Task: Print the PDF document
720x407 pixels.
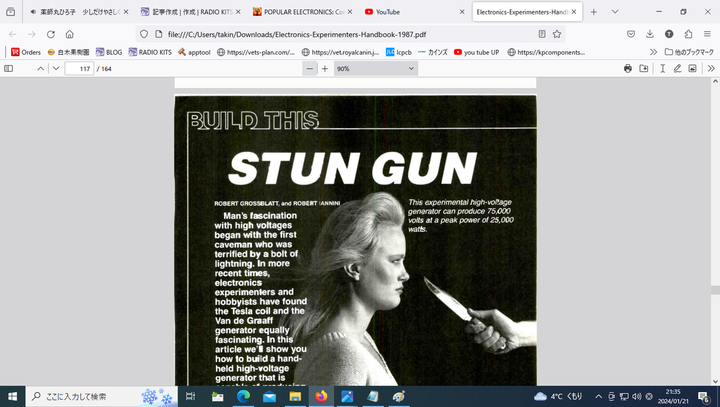Action: point(628,68)
